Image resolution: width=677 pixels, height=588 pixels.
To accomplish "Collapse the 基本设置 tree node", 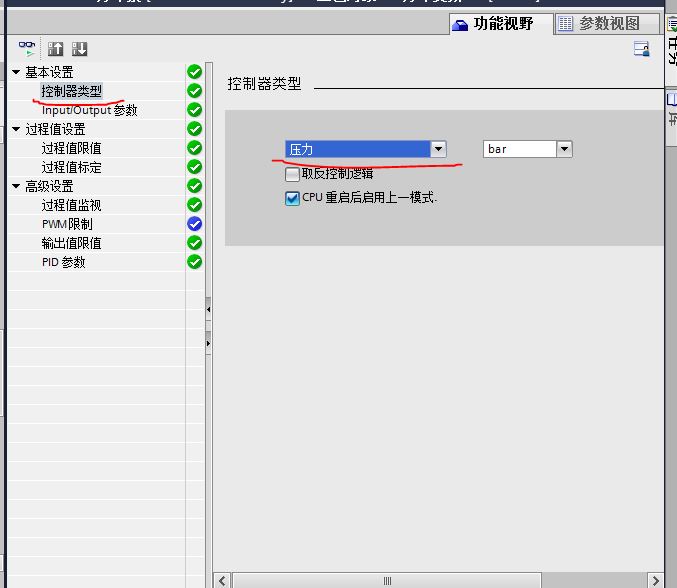I will tap(16, 72).
